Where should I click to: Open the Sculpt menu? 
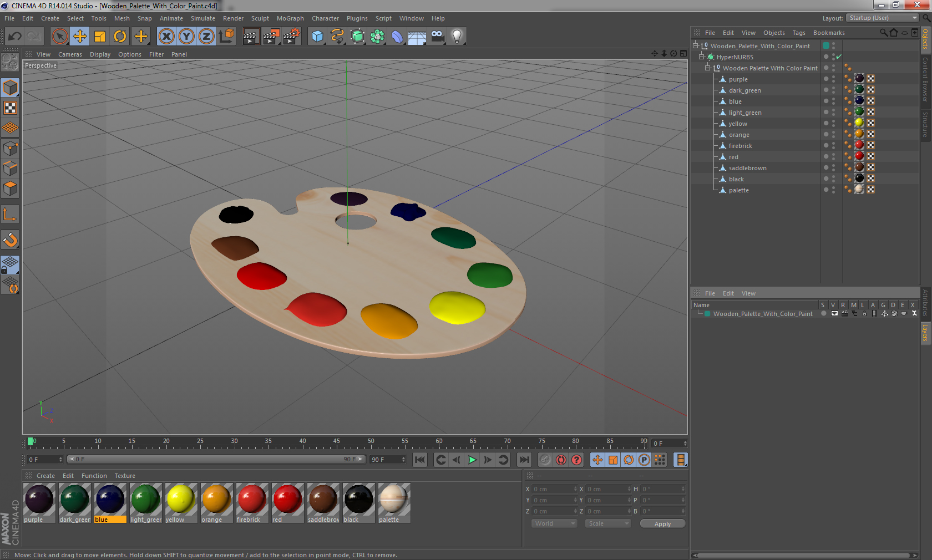pos(260,18)
